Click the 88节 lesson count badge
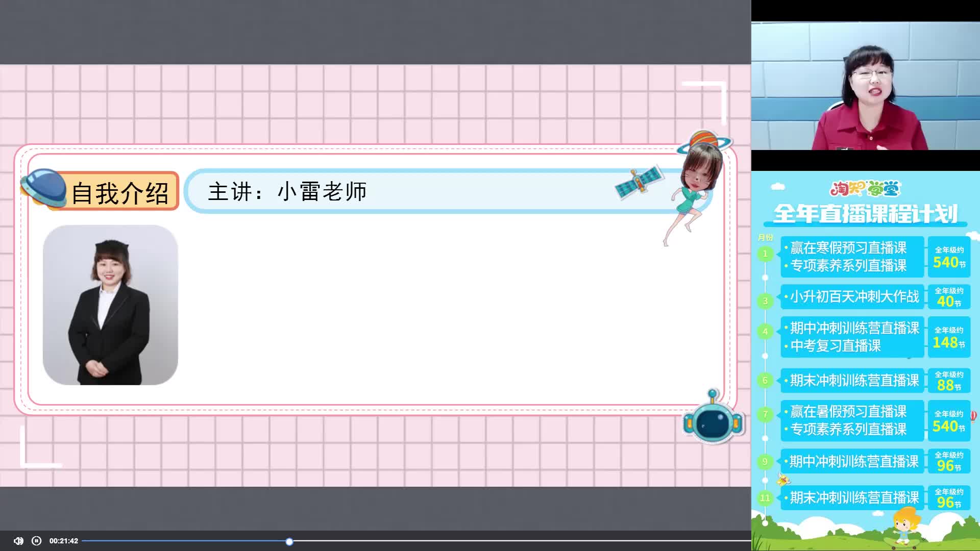The width and height of the screenshot is (980, 551). coord(949,381)
